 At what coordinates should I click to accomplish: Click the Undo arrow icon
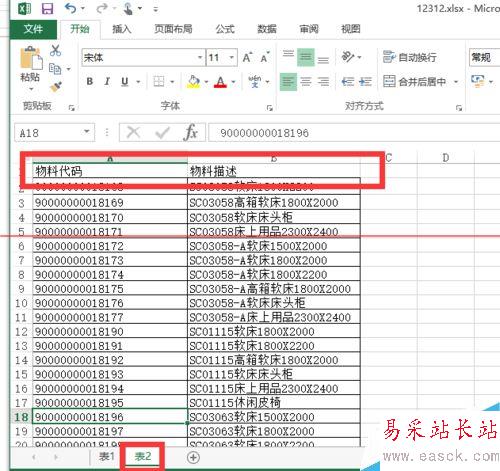71,8
